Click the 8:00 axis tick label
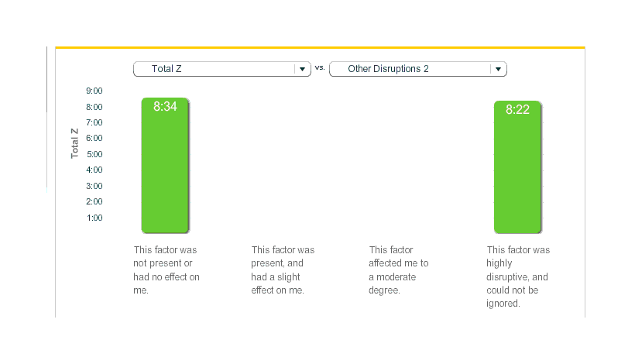The image size is (635, 364). (x=94, y=107)
